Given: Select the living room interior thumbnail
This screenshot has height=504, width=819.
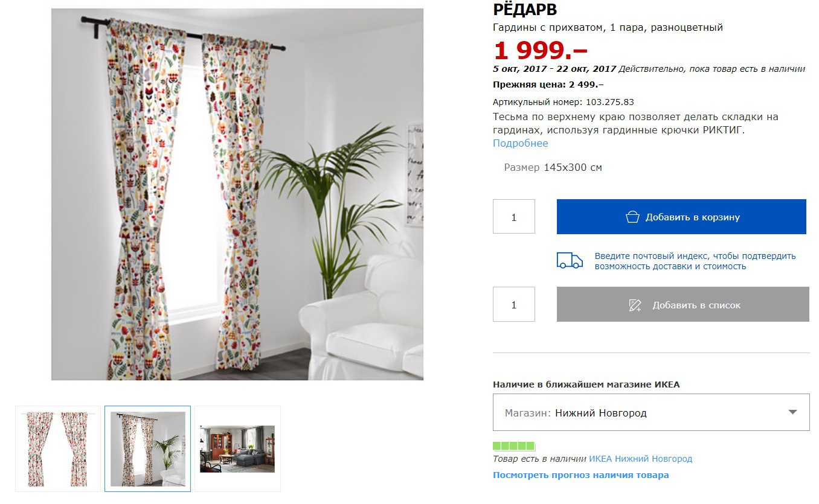Looking at the screenshot, I should click(237, 448).
